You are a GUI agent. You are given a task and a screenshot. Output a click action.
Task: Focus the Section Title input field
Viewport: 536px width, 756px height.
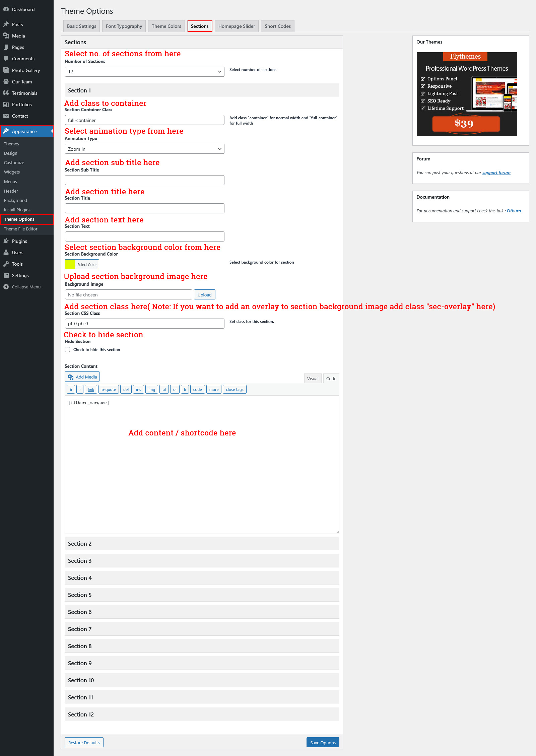coord(145,208)
